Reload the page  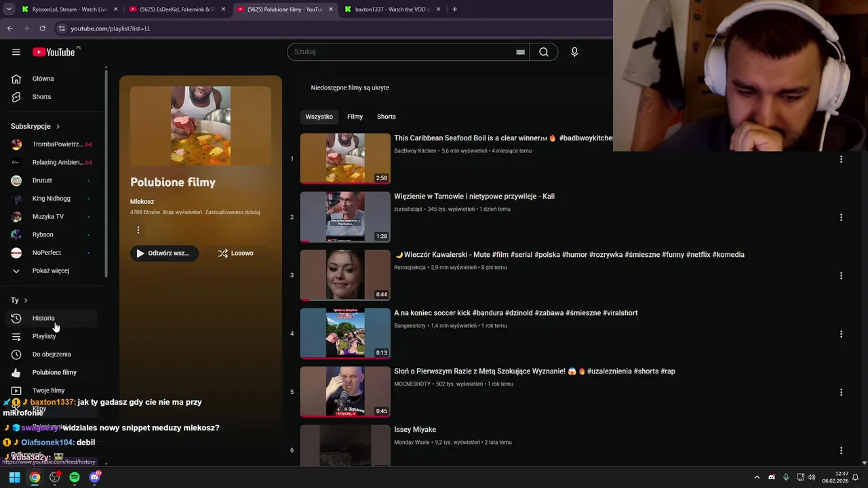(x=42, y=28)
